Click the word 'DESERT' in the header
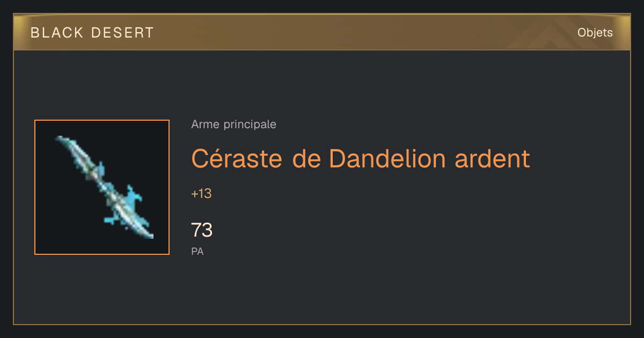Screen dimensions: 644x338 click(x=122, y=33)
